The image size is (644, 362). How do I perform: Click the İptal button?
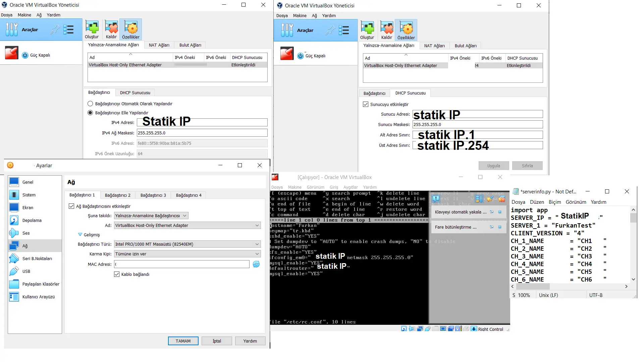[x=217, y=341]
